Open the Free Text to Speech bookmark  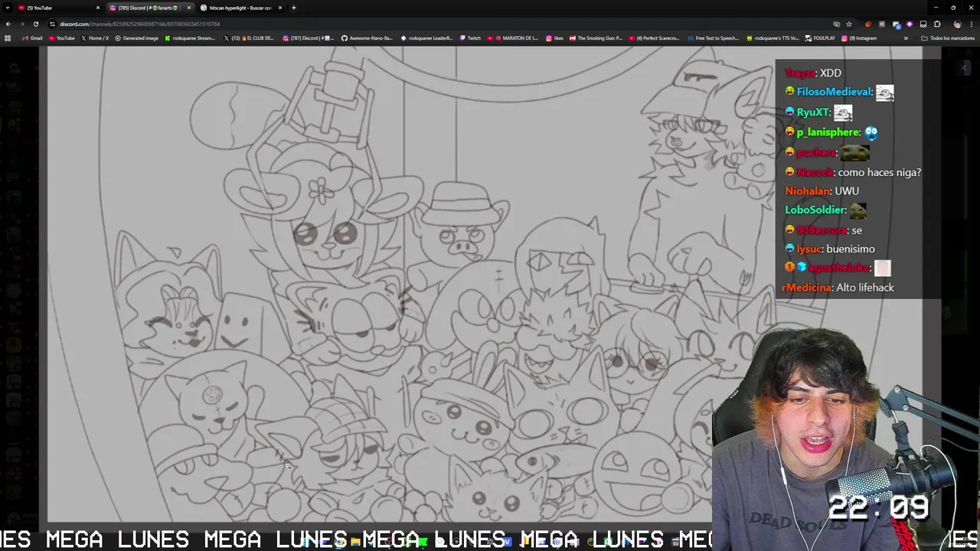713,38
